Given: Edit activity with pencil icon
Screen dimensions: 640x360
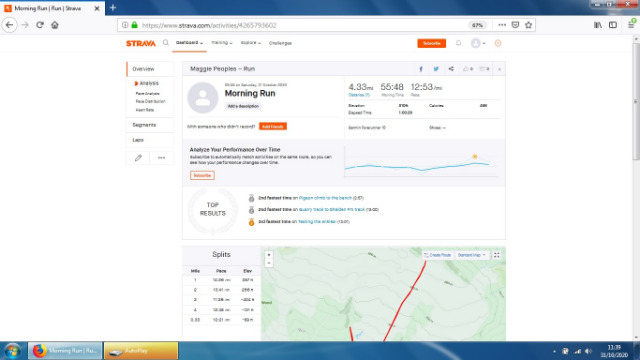Looking at the screenshot, I should (x=138, y=158).
